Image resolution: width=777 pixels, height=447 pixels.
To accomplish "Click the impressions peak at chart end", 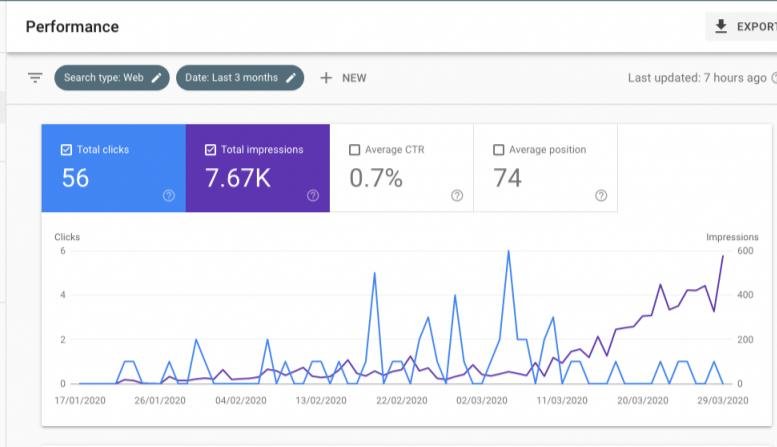I will coord(722,256).
